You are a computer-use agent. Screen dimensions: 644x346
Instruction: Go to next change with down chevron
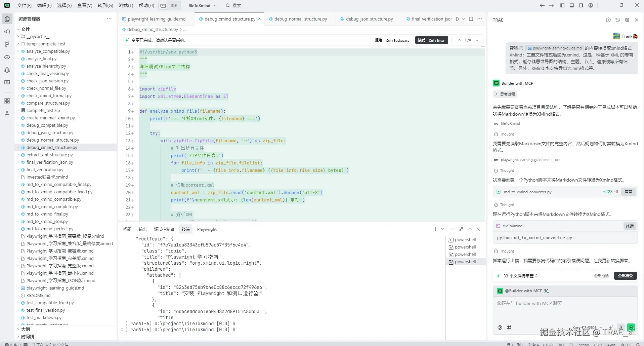477,40
